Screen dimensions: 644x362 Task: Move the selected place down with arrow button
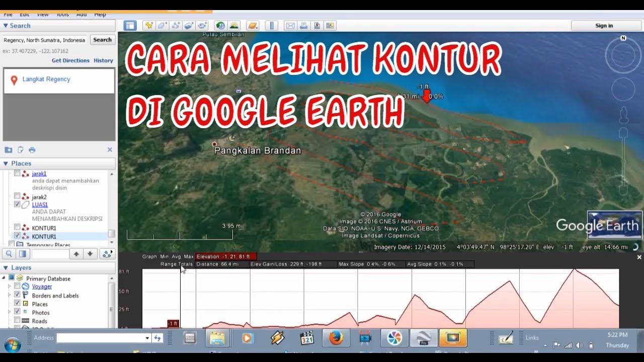pos(90,254)
